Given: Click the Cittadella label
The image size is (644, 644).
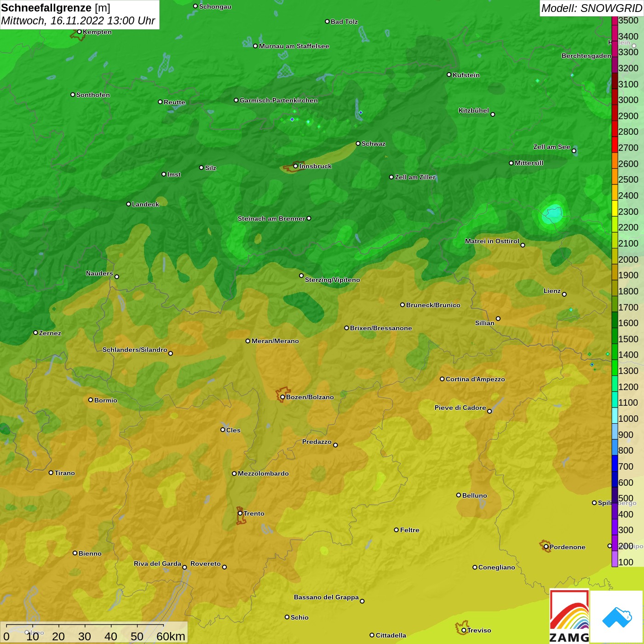Looking at the screenshot, I should 391,635.
